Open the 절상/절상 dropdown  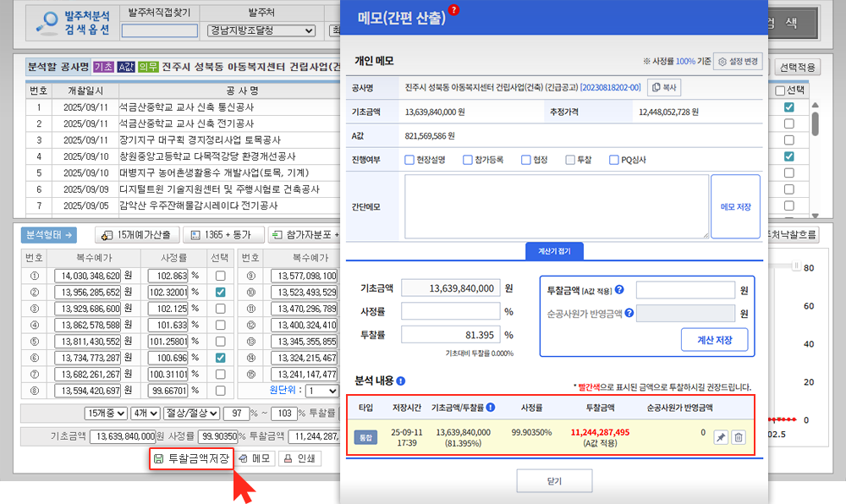point(191,414)
